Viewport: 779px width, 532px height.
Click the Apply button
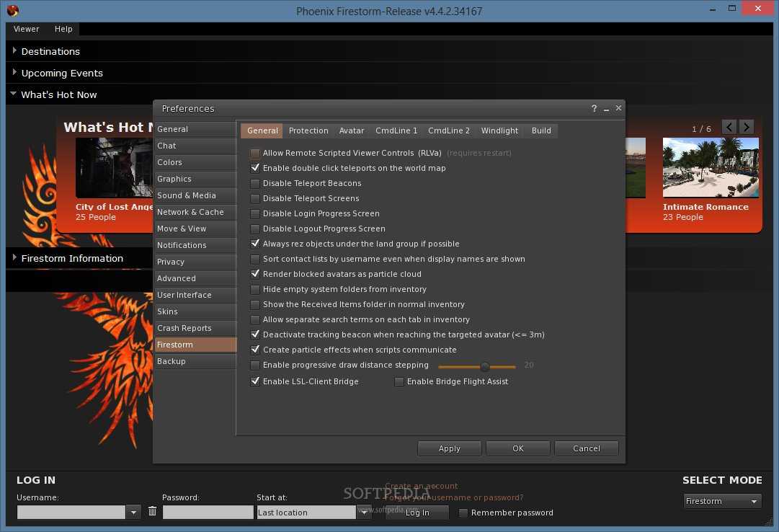[x=450, y=448]
